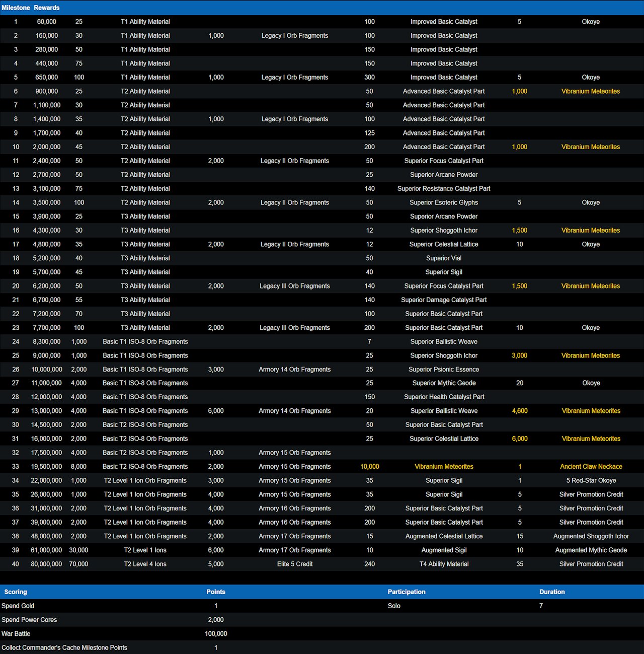This screenshot has width=644, height=654.
Task: Select 5 Red-Star Okoye reward
Action: tap(591, 480)
